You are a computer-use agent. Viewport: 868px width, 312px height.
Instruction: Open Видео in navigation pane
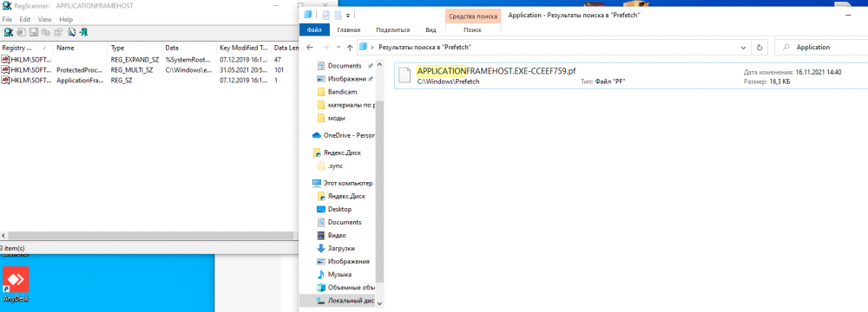click(x=337, y=235)
